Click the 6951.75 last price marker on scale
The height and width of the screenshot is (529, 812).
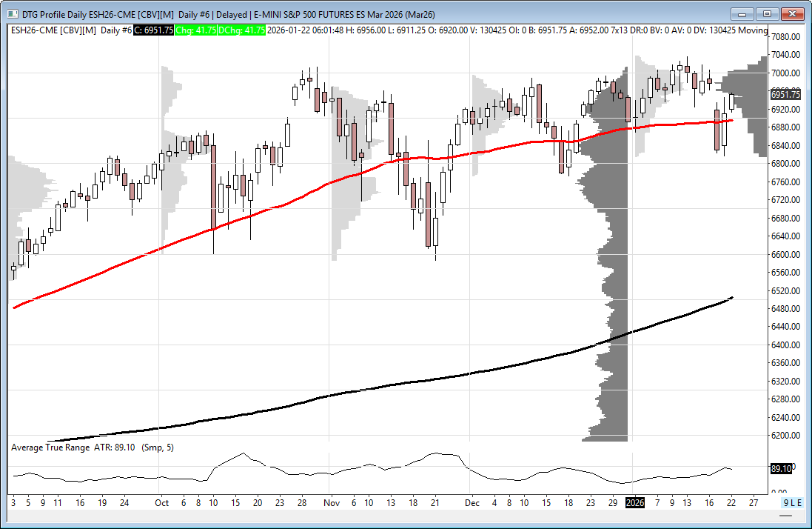[x=785, y=95]
